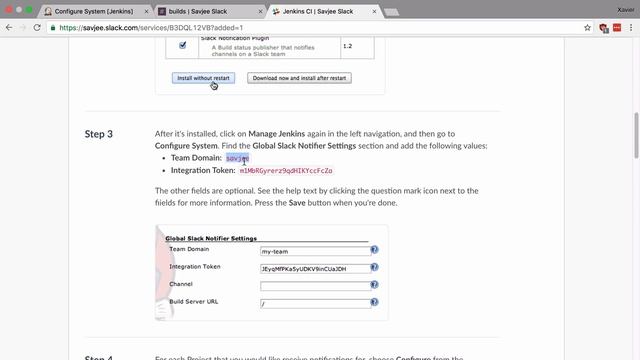640x360 pixels.
Task: Click the Install without restart button
Action: coord(203,78)
